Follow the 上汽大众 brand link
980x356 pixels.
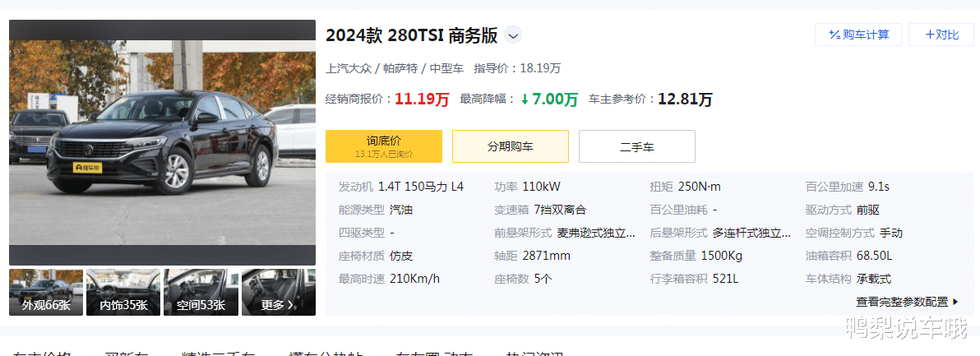[x=349, y=69]
